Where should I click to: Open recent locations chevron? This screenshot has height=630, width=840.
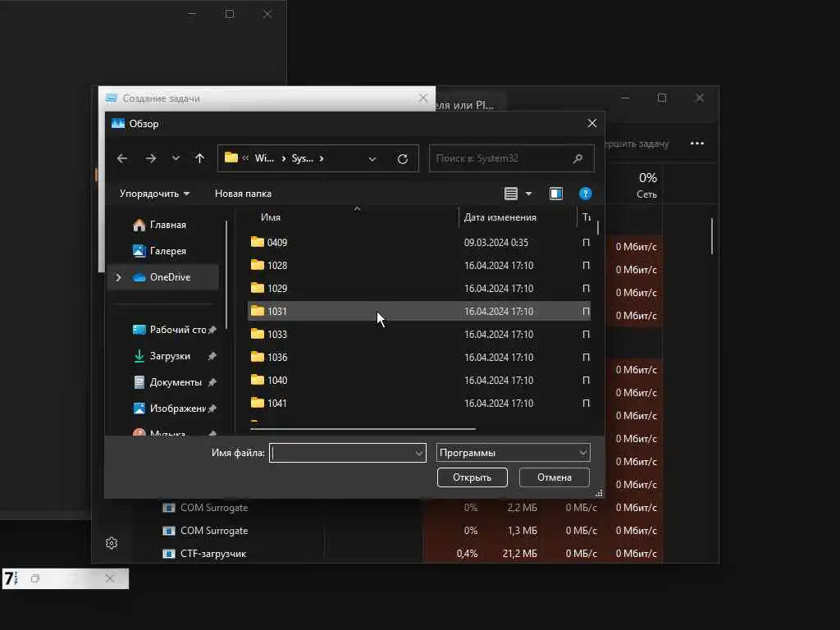tap(176, 158)
